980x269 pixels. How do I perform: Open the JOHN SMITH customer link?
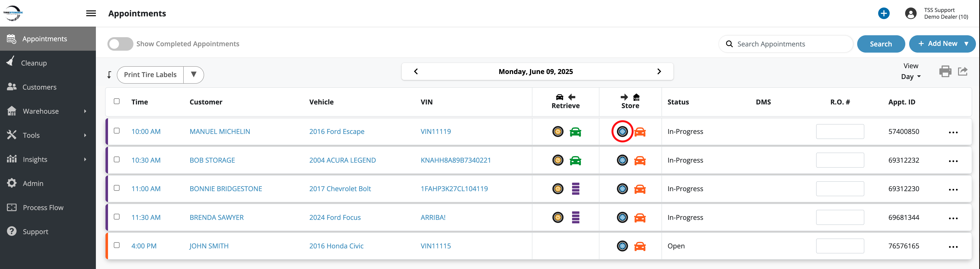(x=209, y=246)
